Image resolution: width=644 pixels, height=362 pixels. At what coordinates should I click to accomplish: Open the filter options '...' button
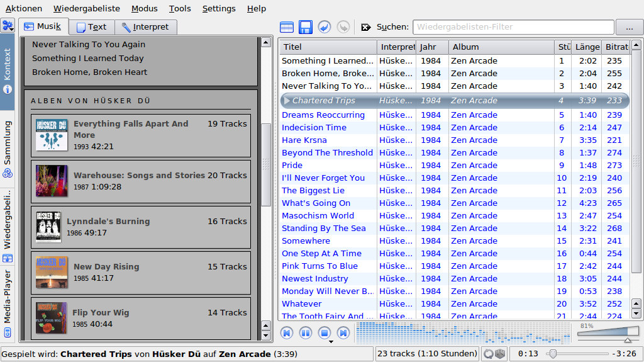point(629,28)
